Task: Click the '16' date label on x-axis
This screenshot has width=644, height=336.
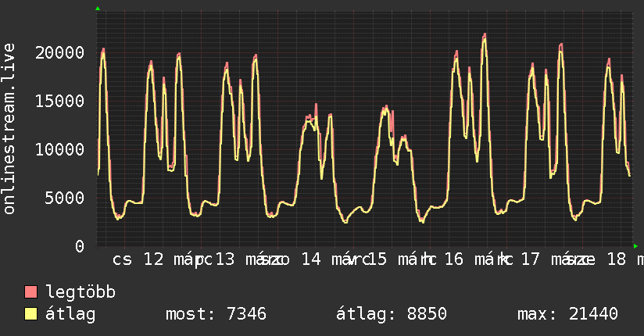Action: point(453,259)
